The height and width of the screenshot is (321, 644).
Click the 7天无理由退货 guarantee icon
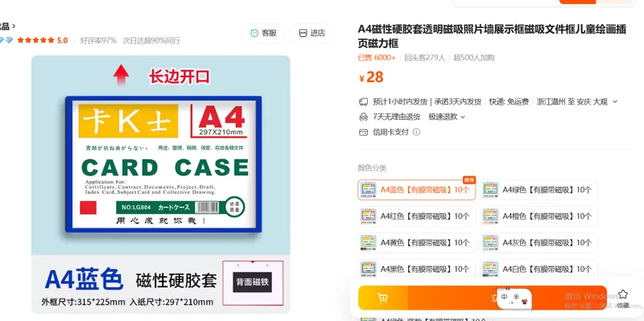click(363, 117)
